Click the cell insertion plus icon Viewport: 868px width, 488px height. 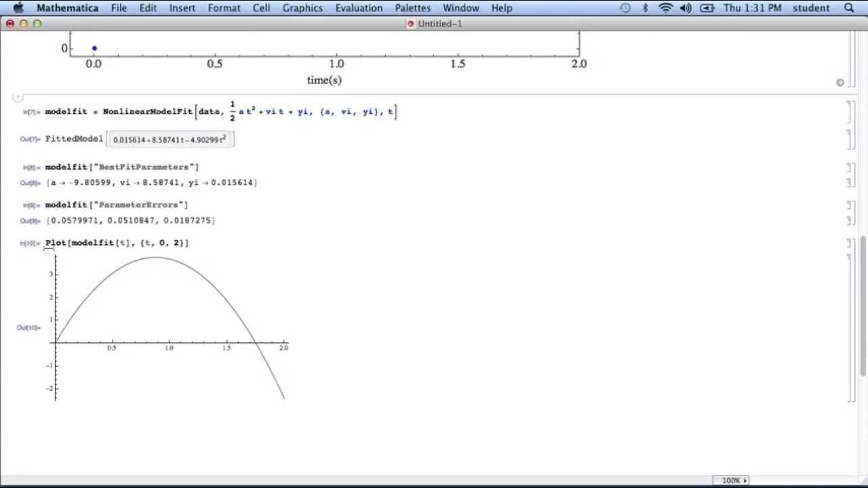[18, 97]
